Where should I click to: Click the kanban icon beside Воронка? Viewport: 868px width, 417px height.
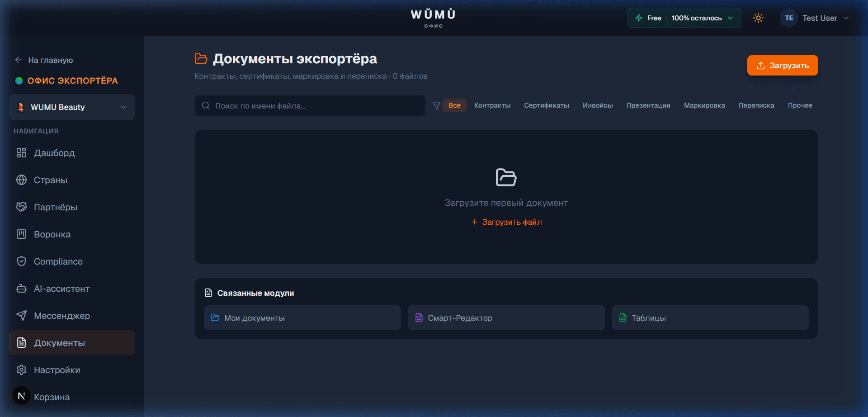tap(21, 234)
